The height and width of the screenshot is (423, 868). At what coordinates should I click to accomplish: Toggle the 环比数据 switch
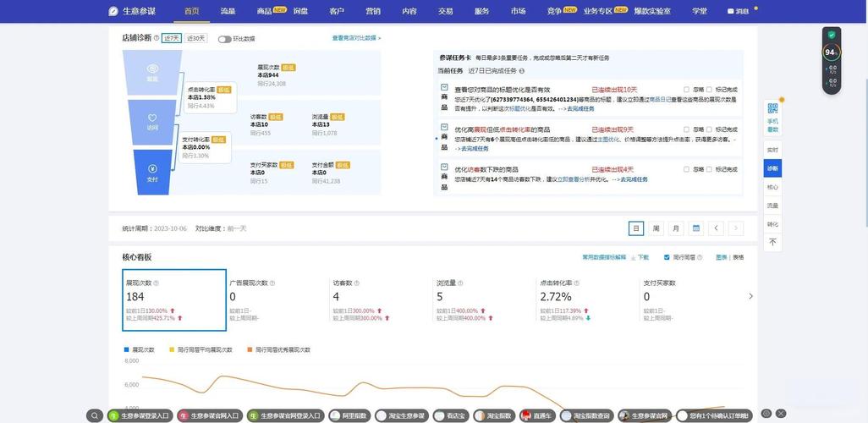coord(224,39)
